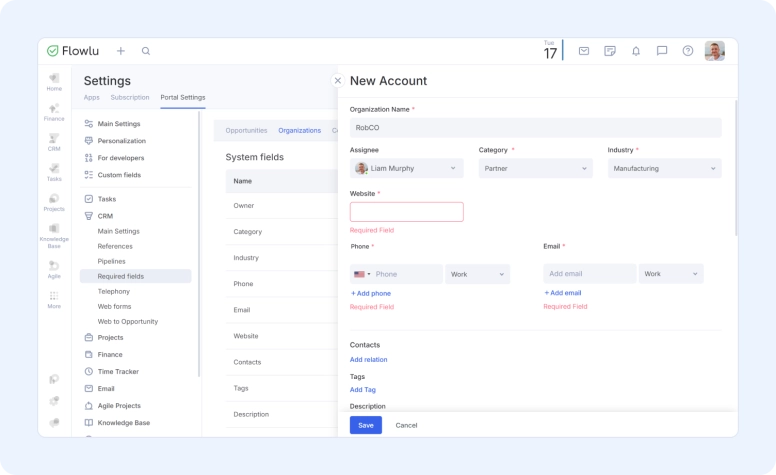Open For developers settings
Image resolution: width=776 pixels, height=475 pixels.
pos(121,158)
